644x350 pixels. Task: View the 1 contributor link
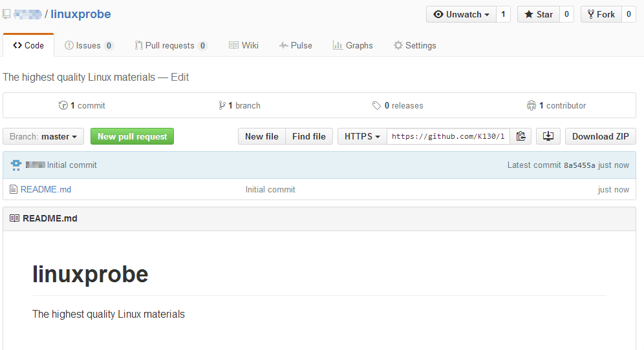coord(556,105)
